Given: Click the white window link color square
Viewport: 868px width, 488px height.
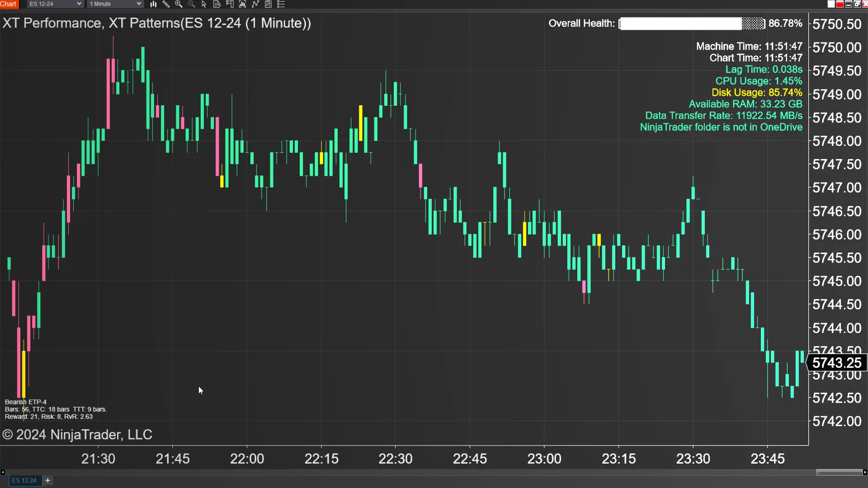Looking at the screenshot, I should click(x=831, y=4).
